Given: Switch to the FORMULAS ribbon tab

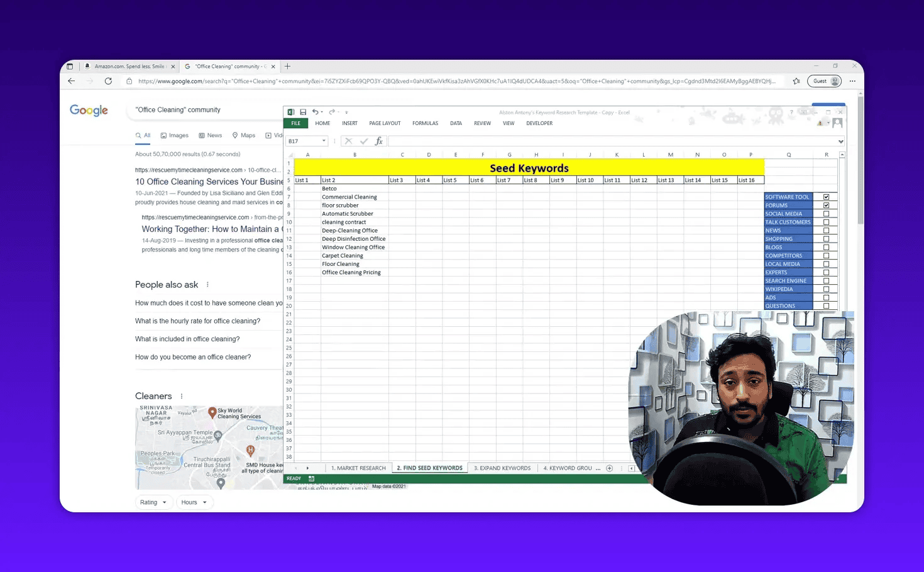Looking at the screenshot, I should point(425,123).
